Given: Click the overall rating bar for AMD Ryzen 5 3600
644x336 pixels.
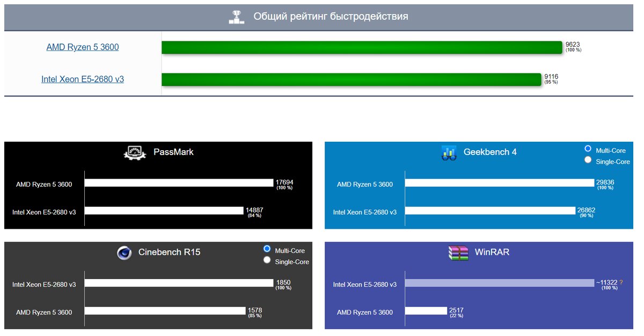Looking at the screenshot, I should coord(362,48).
